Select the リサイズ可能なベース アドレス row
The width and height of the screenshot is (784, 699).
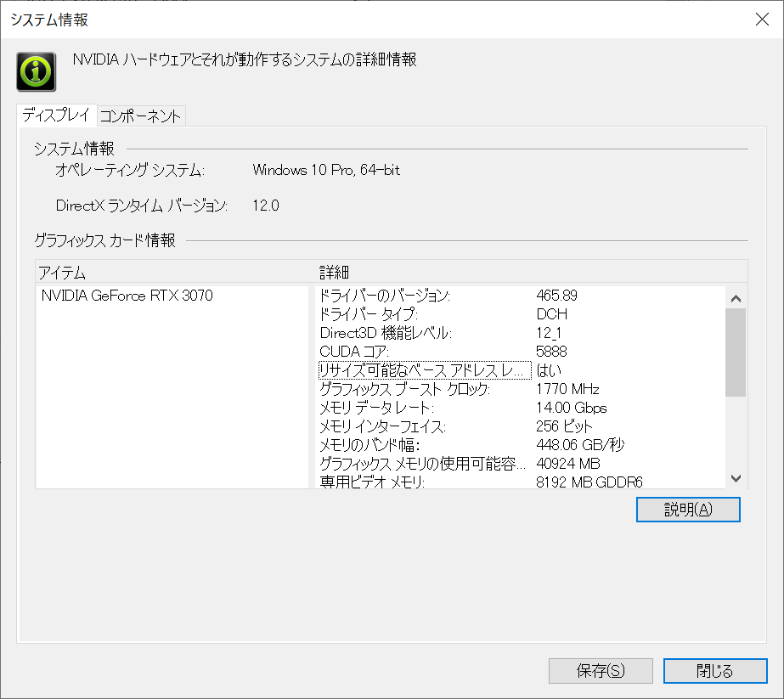click(522, 370)
